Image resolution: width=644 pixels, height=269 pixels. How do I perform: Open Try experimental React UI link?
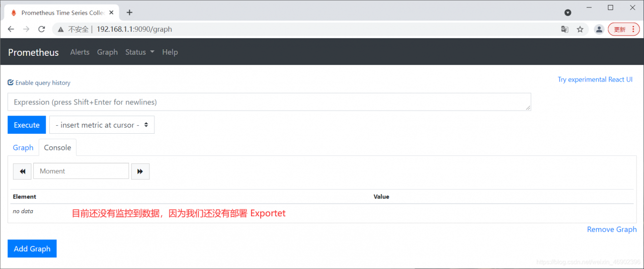click(595, 79)
